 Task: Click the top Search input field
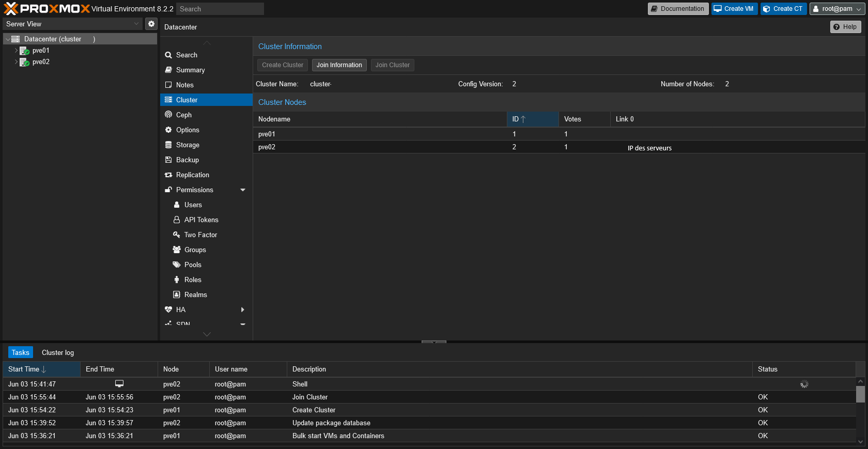click(x=220, y=9)
